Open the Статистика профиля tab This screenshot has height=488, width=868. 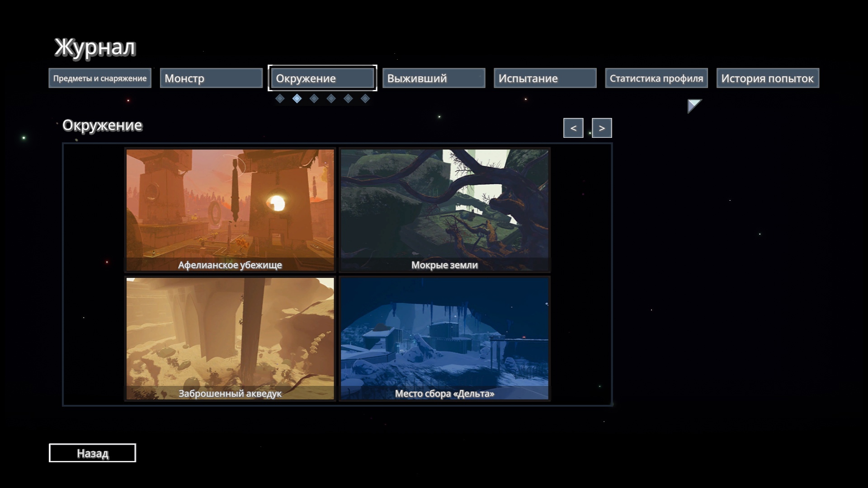click(x=656, y=78)
